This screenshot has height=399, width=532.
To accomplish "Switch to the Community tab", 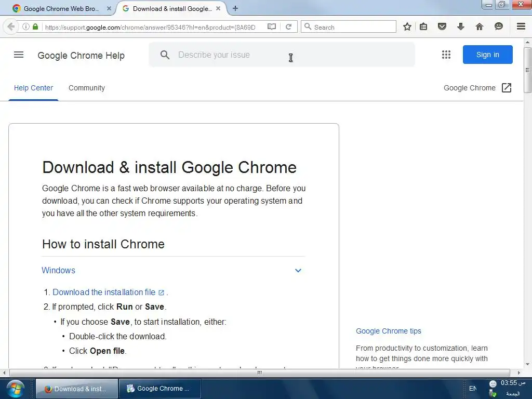I will pos(87,88).
